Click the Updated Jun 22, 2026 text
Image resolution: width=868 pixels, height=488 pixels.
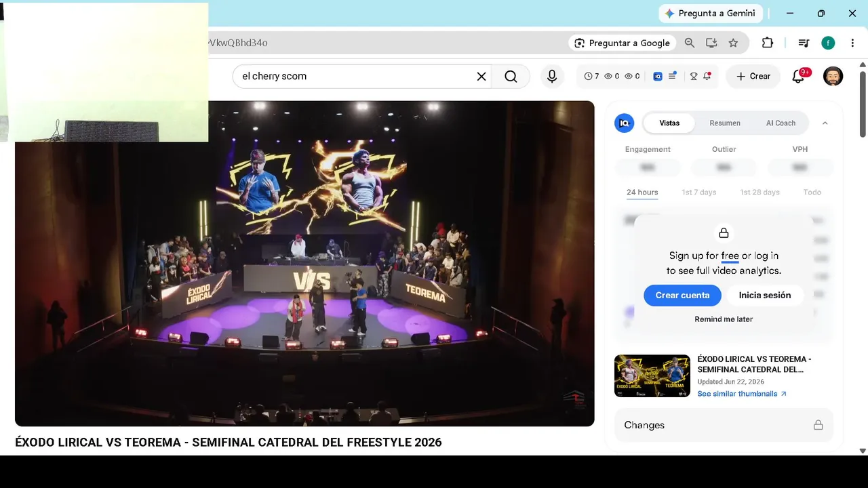(731, 382)
